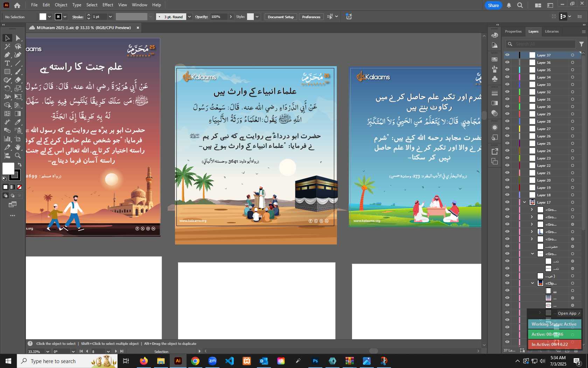Open the Edit Toolbar three-dots button
The height and width of the screenshot is (368, 588).
click(x=13, y=216)
